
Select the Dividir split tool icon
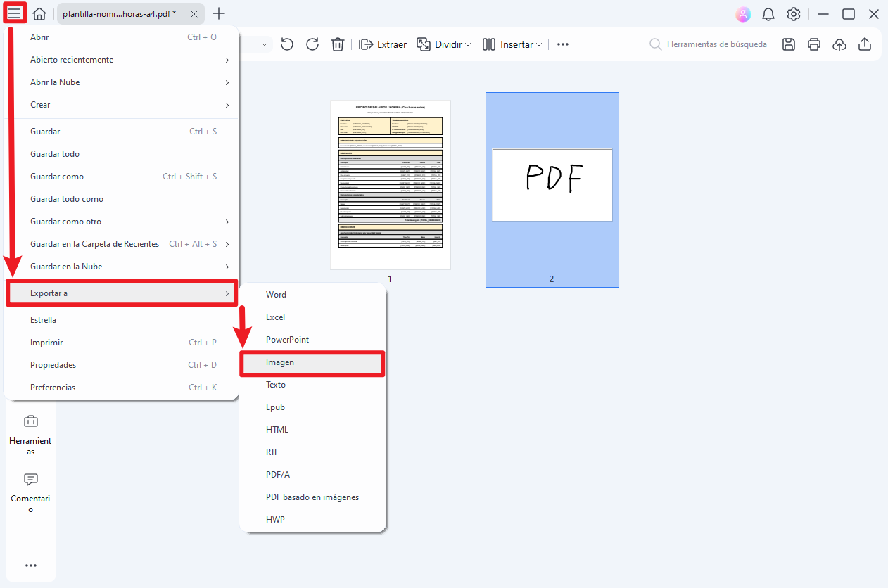(424, 44)
